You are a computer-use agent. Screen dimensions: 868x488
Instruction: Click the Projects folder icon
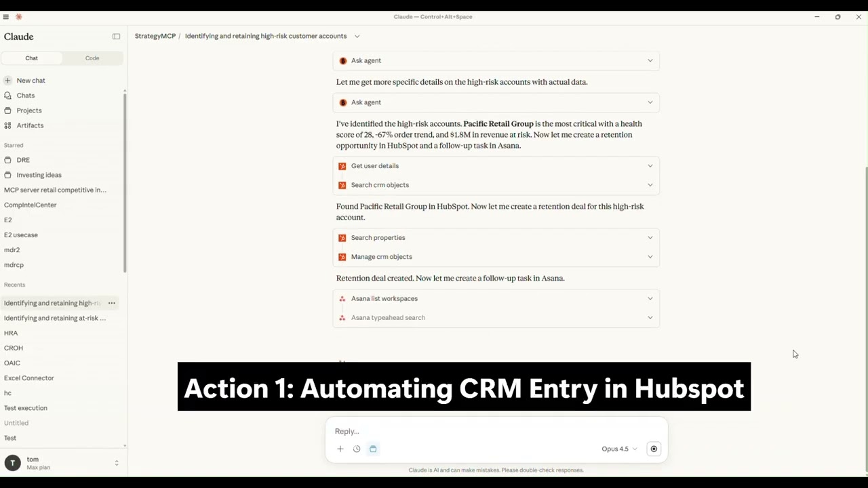click(x=7, y=110)
